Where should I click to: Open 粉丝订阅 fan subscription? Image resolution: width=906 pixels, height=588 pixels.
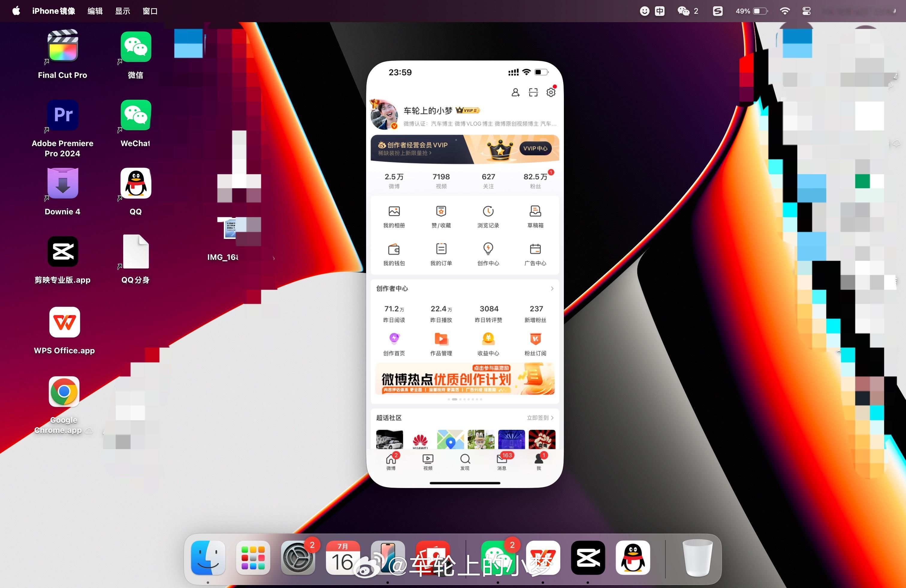coord(535,344)
